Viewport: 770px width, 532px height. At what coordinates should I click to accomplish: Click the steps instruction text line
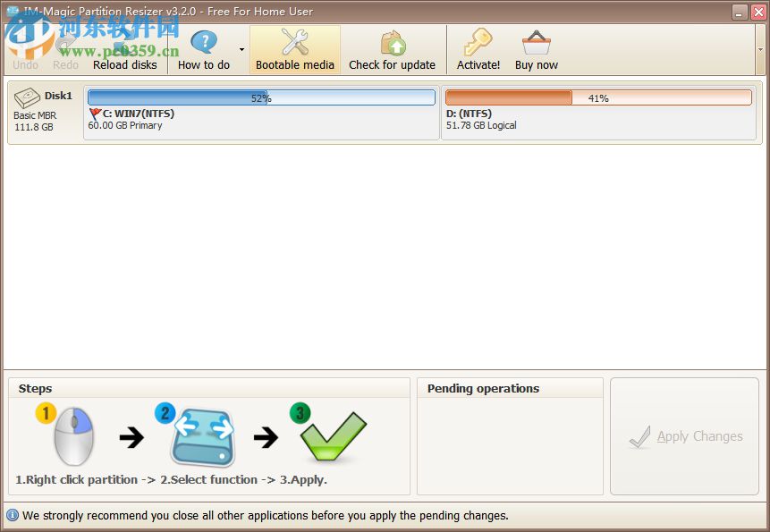tap(171, 479)
